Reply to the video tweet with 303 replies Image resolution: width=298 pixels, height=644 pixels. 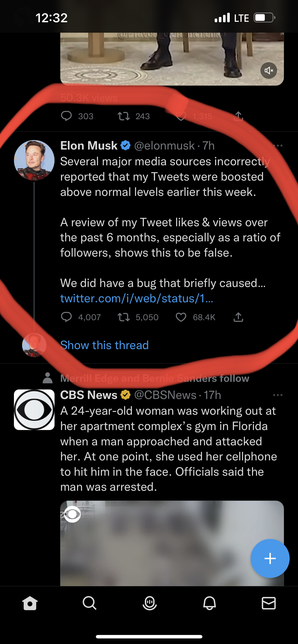tap(66, 116)
